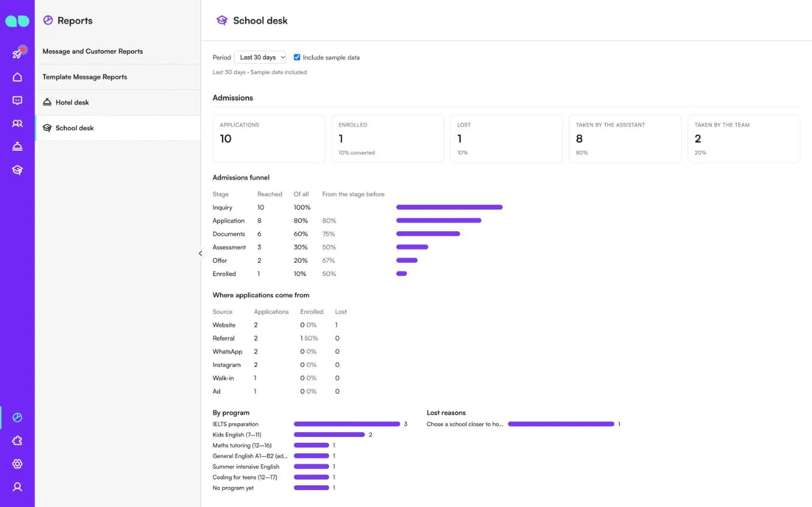Open the user profile icon in sidebar

point(18,487)
